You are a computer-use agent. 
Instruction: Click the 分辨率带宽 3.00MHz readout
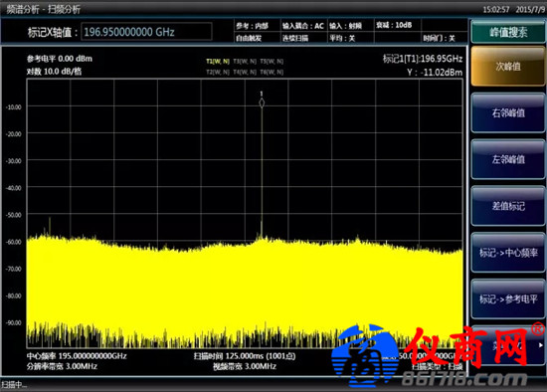(x=62, y=366)
